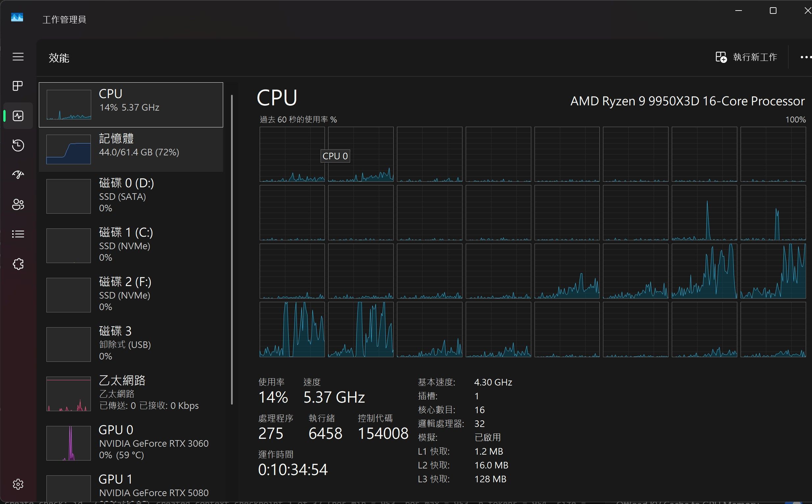Viewport: 812px width, 504px height.
Task: Click the 運作時間 label
Action: pyautogui.click(x=276, y=454)
